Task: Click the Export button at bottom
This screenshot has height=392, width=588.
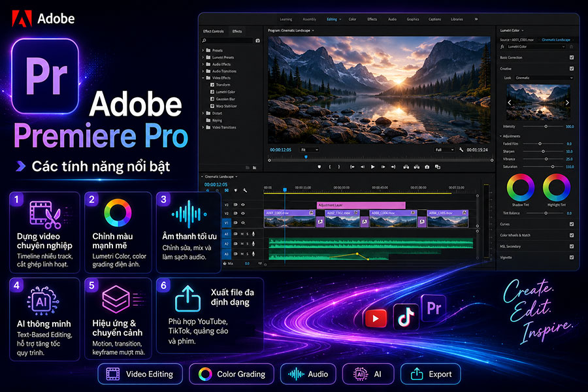Action: tap(431, 374)
